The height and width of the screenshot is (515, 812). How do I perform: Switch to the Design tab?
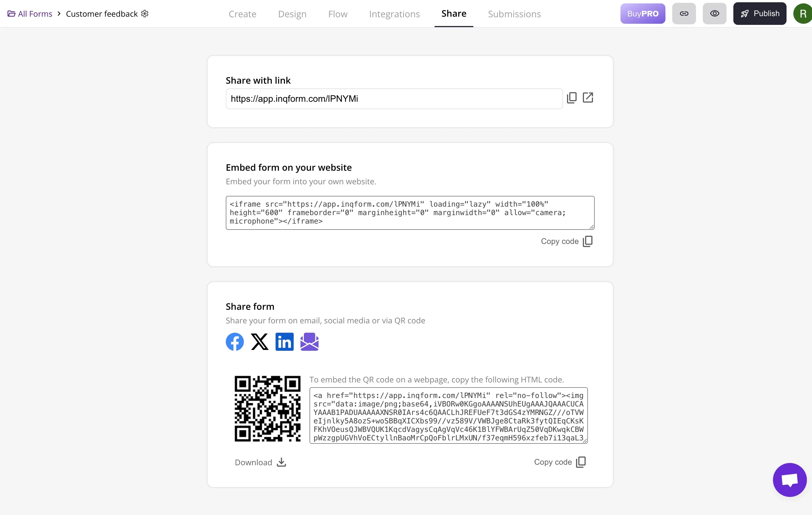pyautogui.click(x=292, y=14)
